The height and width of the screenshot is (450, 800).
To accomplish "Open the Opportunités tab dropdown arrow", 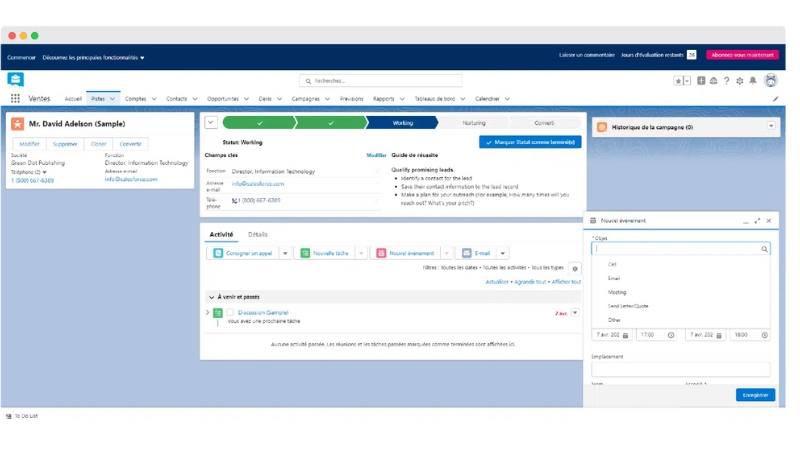I will (246, 99).
